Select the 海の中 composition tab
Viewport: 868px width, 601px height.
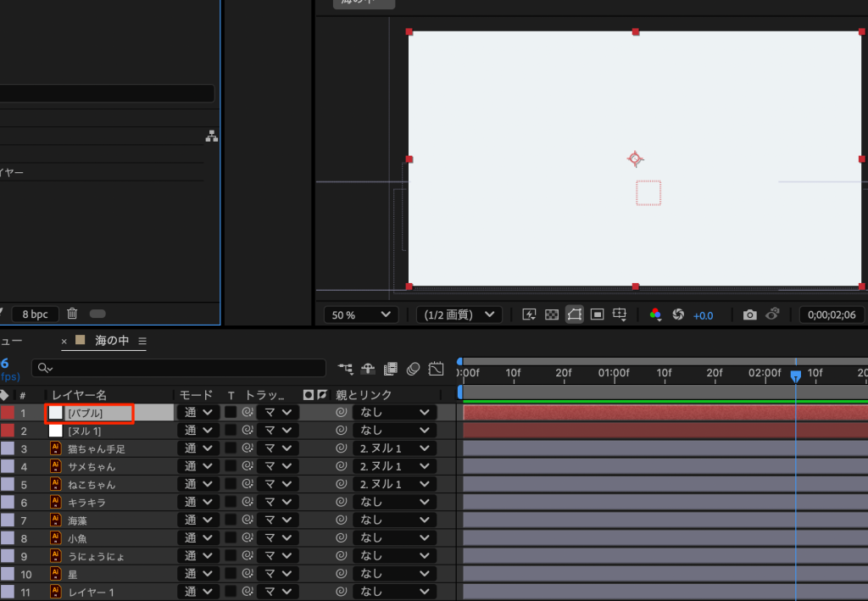[x=111, y=341]
